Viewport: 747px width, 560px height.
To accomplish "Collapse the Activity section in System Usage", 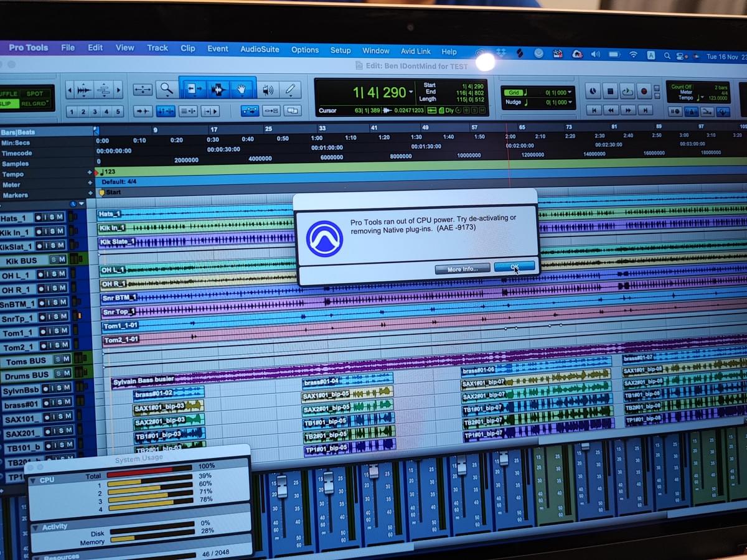I will tap(35, 527).
